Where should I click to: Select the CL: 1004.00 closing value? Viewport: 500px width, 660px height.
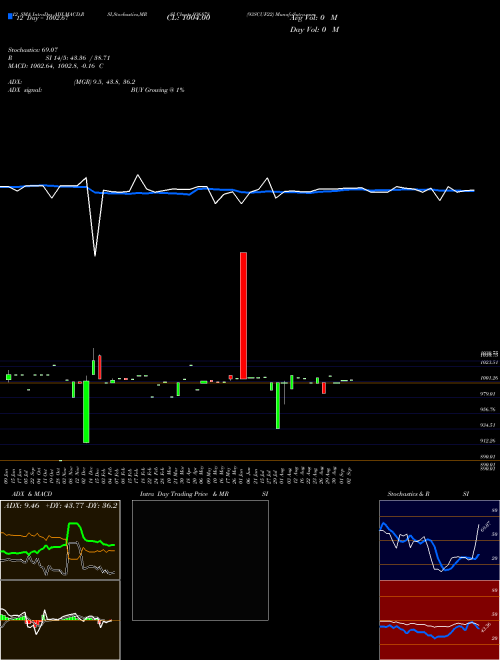(x=189, y=17)
